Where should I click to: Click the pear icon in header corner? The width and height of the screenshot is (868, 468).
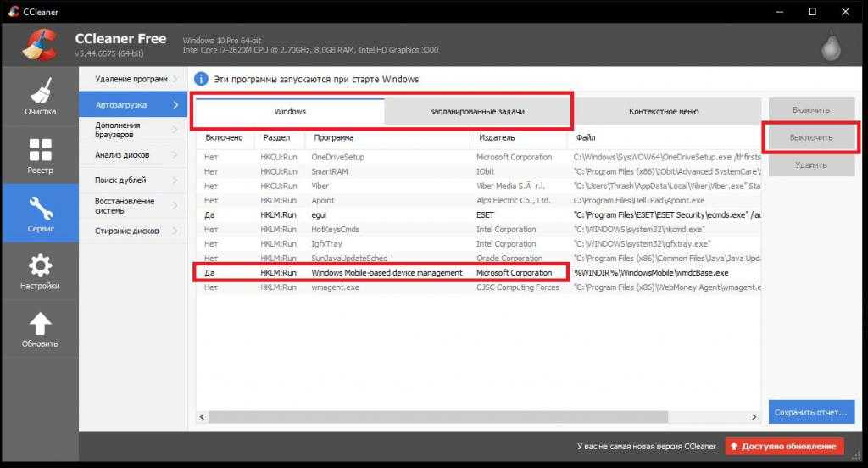tap(832, 47)
